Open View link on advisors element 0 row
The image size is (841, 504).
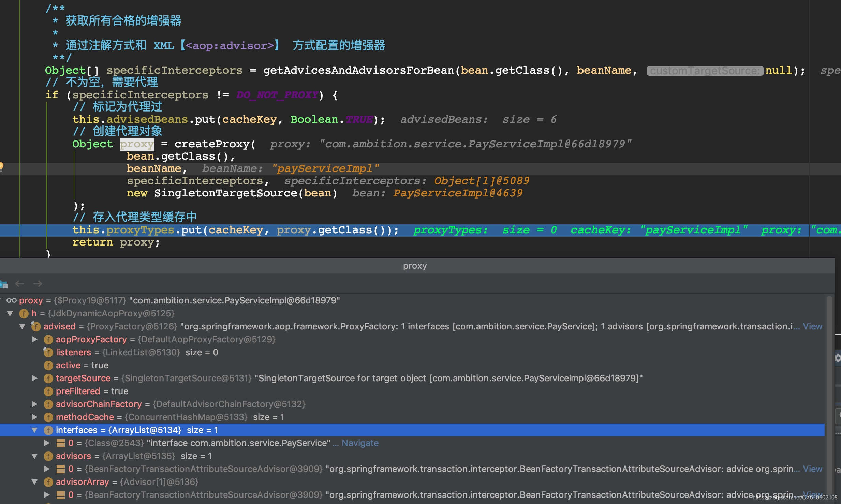coord(812,469)
